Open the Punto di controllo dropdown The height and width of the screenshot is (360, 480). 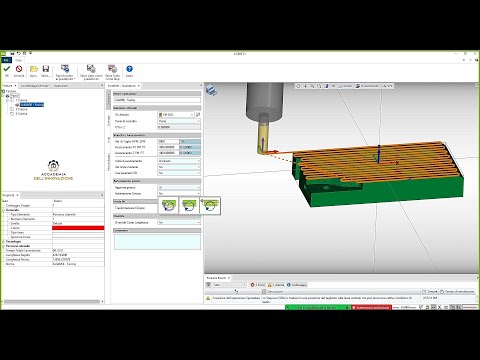click(179, 121)
